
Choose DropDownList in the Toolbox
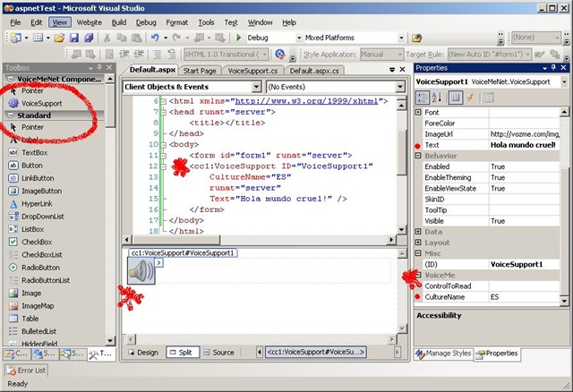[x=42, y=217]
